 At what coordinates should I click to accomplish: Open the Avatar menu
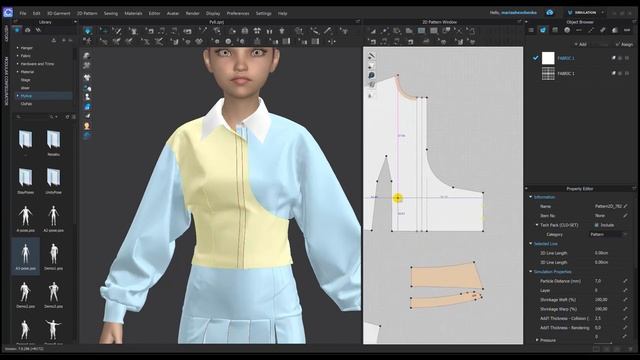point(173,13)
